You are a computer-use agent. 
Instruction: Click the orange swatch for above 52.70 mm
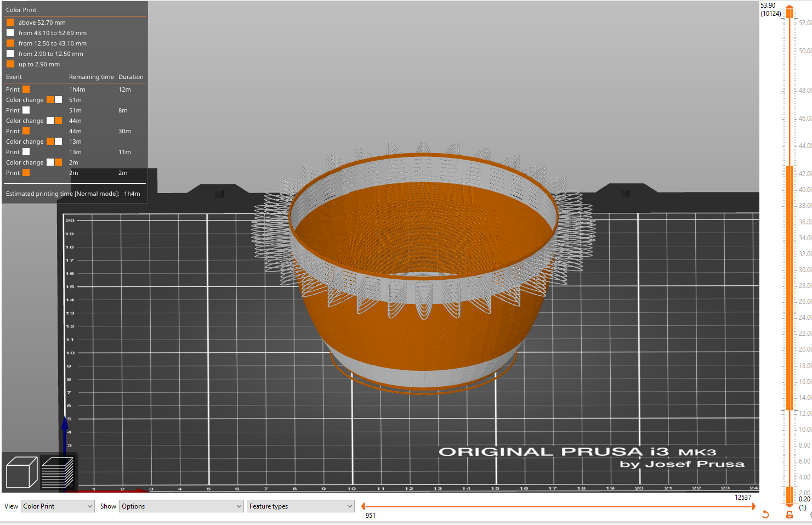tap(10, 22)
